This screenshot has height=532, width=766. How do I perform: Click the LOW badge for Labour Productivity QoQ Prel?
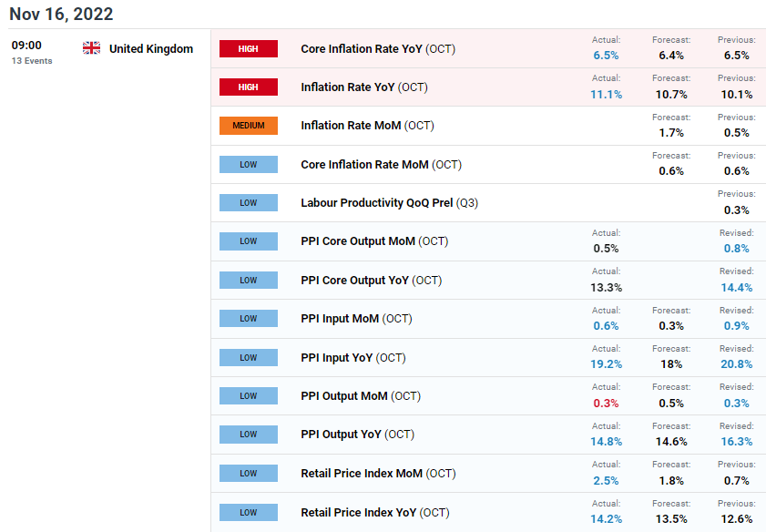248,203
